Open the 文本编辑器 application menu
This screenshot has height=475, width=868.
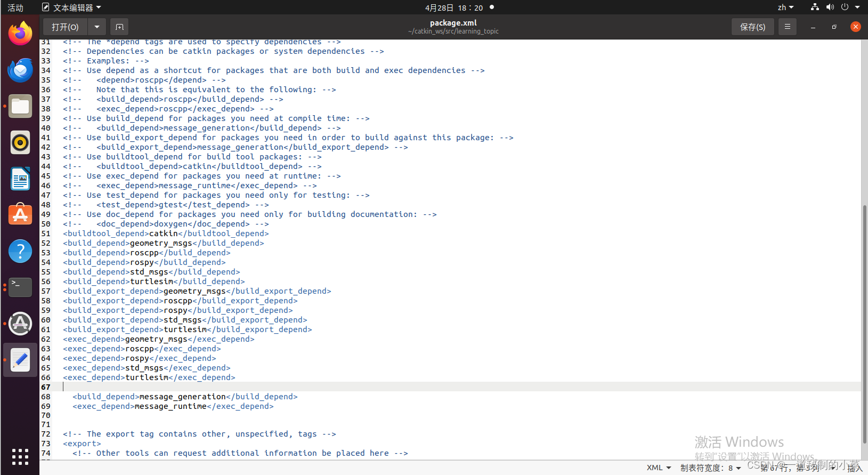click(x=71, y=7)
